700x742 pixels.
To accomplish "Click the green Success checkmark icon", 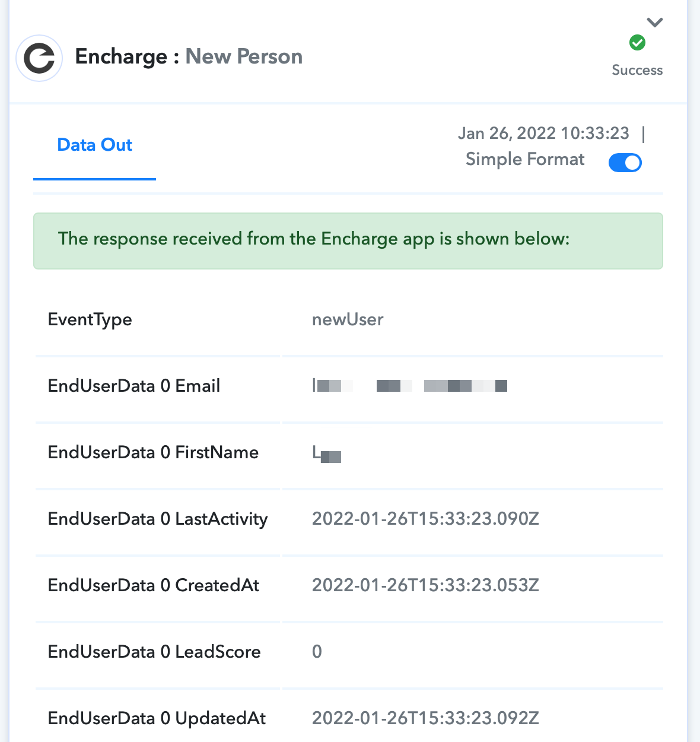I will tap(637, 43).
